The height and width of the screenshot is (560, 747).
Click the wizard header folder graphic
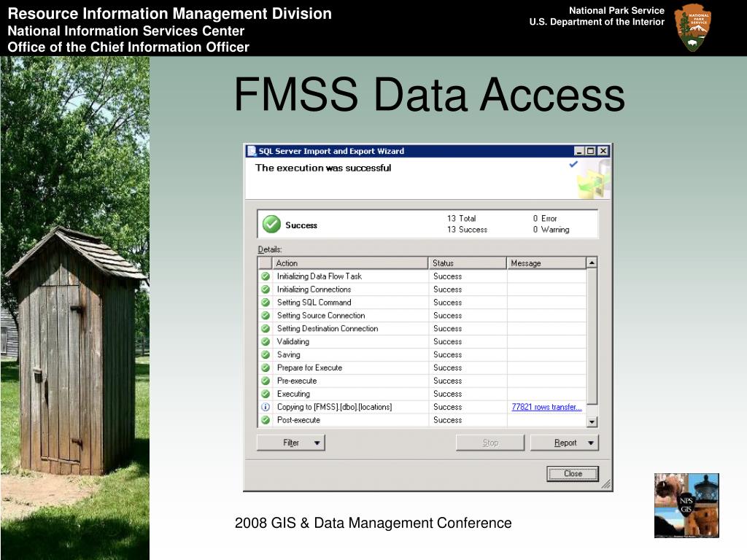[x=594, y=179]
